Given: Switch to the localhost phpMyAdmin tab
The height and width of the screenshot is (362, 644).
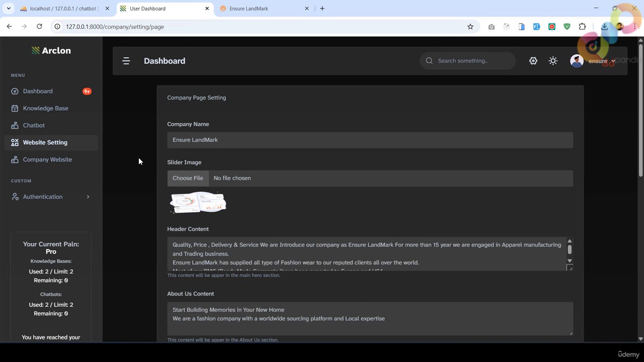Looking at the screenshot, I should tap(63, 9).
